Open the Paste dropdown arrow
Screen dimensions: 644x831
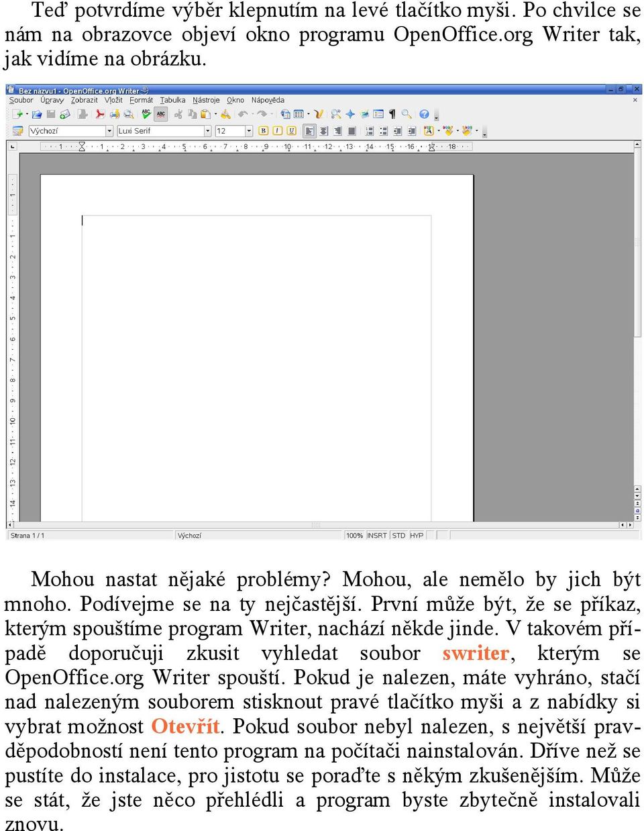coord(215,114)
